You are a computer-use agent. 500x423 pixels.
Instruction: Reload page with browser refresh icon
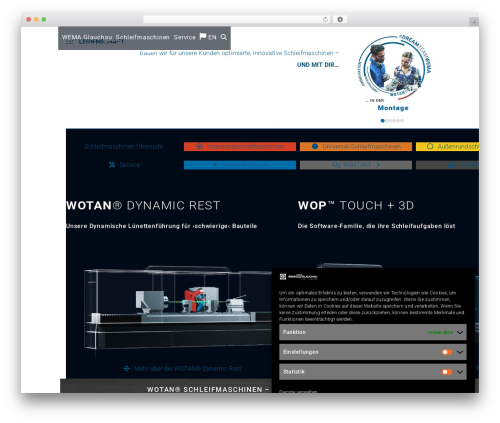coord(325,19)
